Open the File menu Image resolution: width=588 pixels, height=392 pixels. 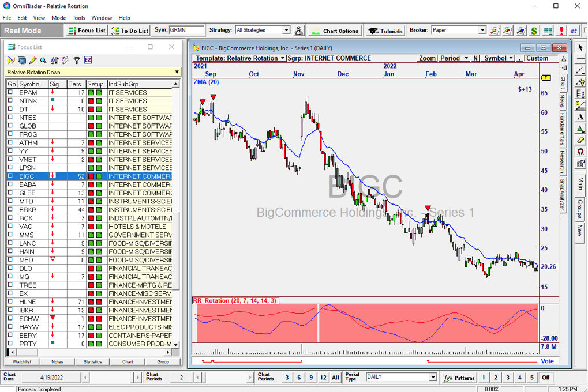tap(7, 18)
